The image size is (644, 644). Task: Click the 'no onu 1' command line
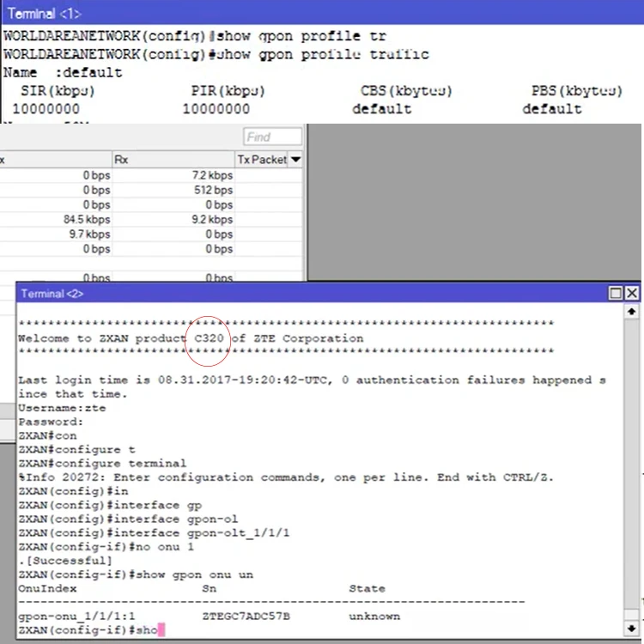click(x=106, y=547)
